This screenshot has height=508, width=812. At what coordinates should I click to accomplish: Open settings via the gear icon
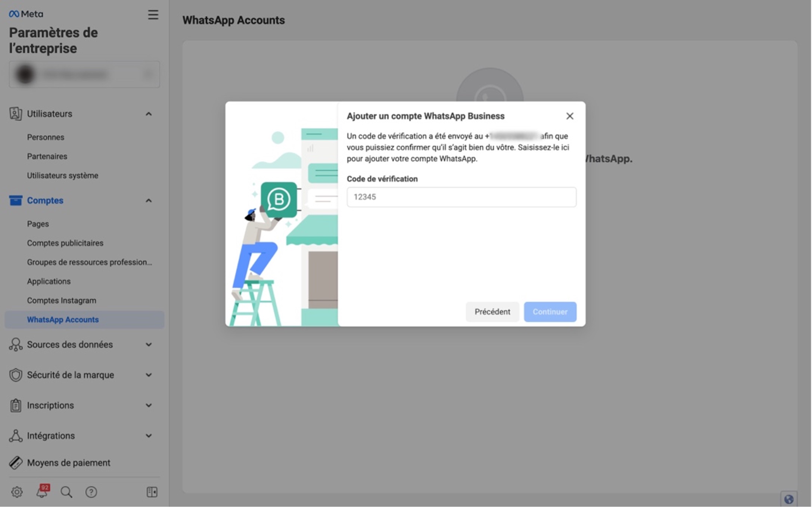[16, 492]
